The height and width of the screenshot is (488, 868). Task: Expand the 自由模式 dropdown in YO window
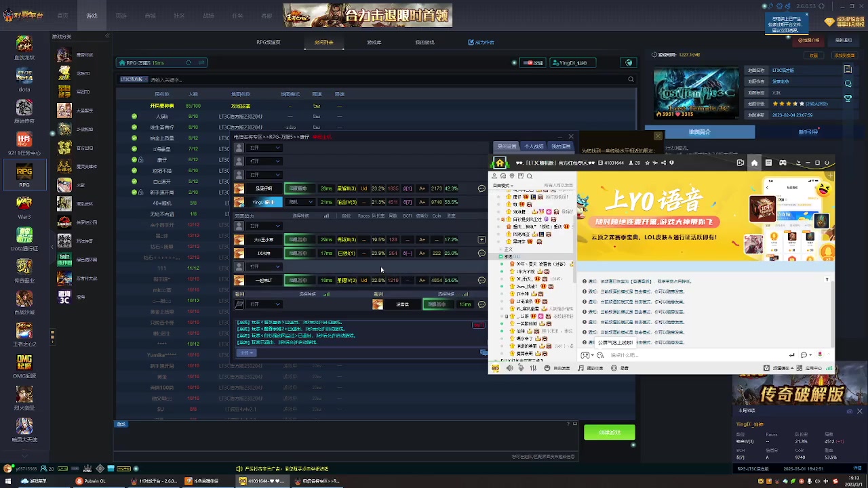tap(502, 186)
